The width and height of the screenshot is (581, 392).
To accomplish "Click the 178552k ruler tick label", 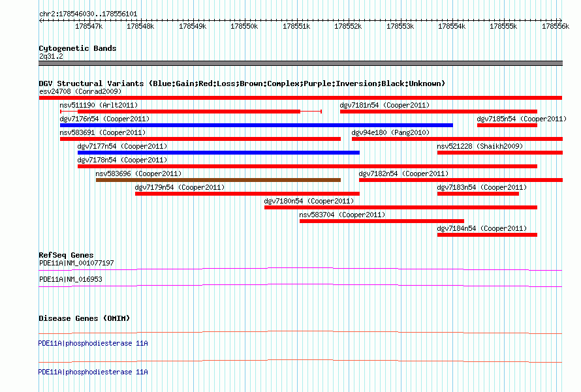I will click(x=348, y=27).
